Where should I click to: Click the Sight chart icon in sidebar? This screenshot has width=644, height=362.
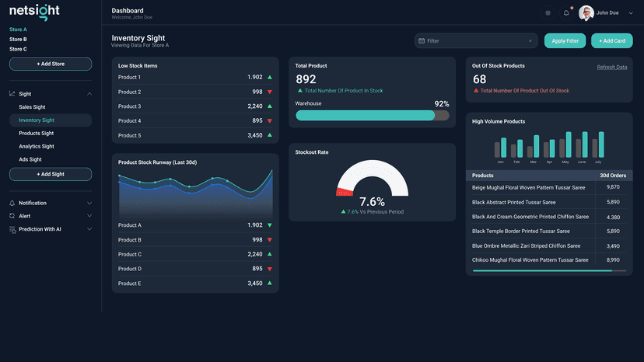tap(12, 93)
